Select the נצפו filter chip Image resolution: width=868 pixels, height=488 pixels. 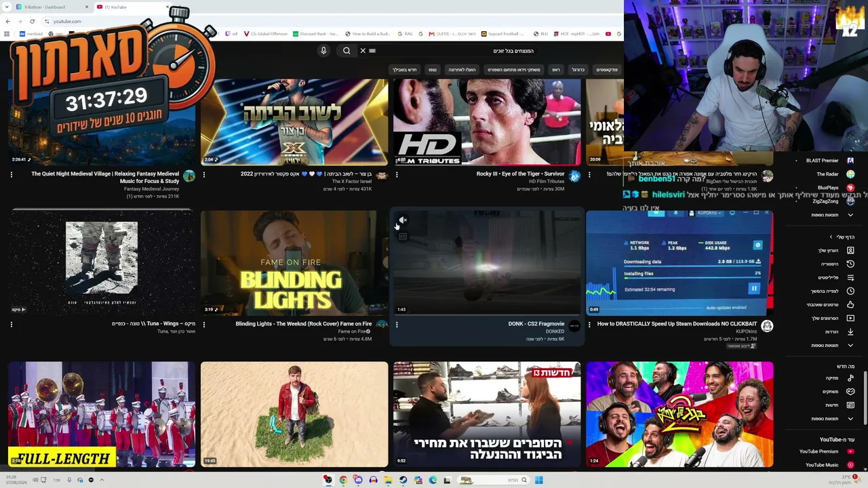pyautogui.click(x=433, y=70)
